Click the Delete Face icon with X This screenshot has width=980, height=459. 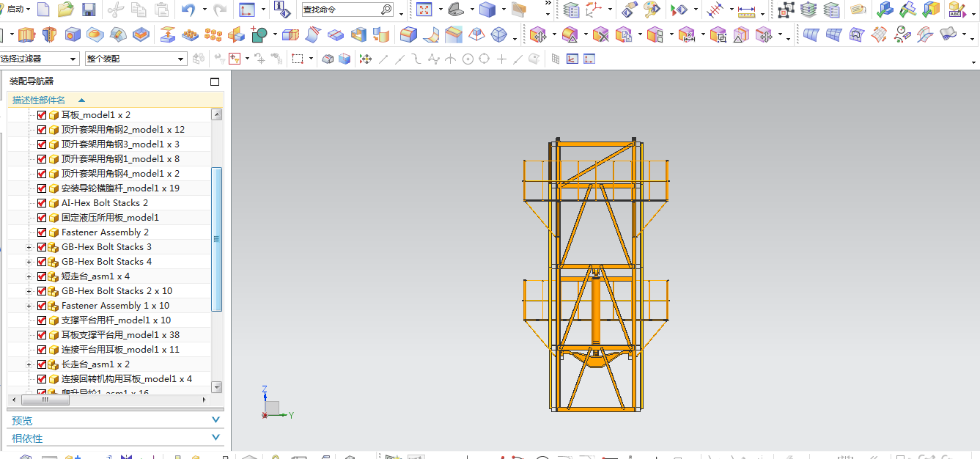601,34
